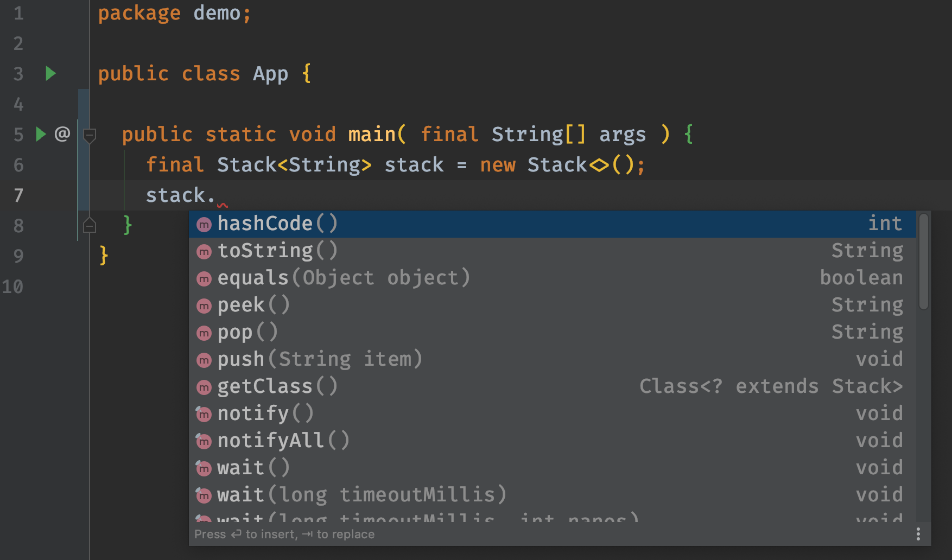This screenshot has width=952, height=560.
Task: Select wait(long timeoutMillis) suggestion
Action: pos(552,495)
